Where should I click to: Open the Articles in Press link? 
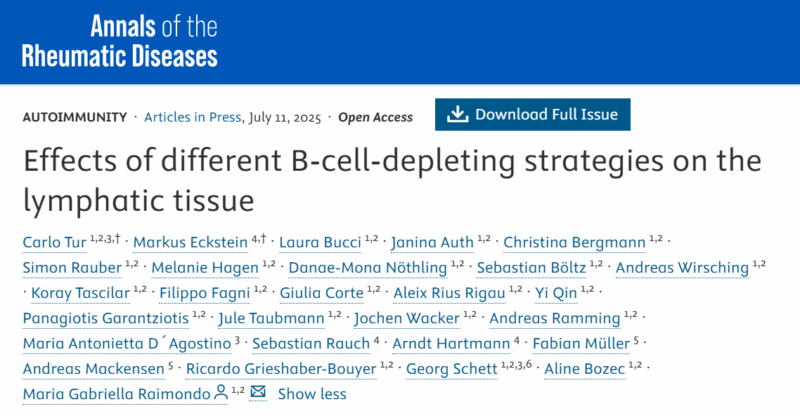pyautogui.click(x=192, y=117)
